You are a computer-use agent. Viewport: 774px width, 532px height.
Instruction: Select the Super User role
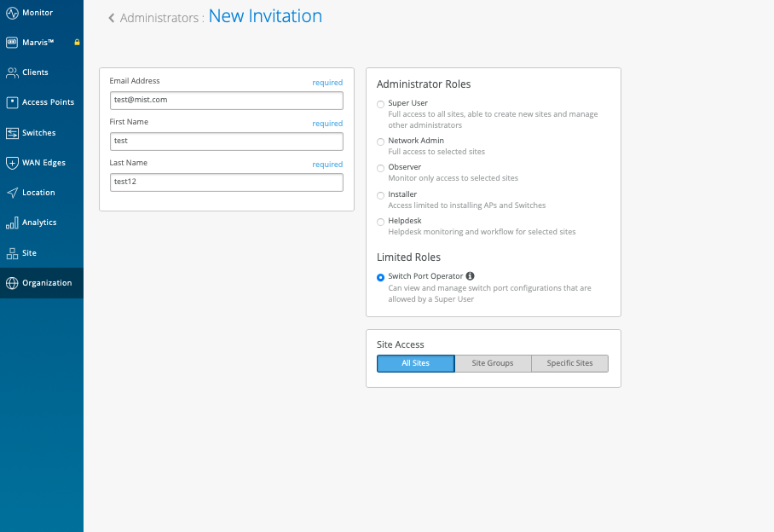tap(381, 104)
